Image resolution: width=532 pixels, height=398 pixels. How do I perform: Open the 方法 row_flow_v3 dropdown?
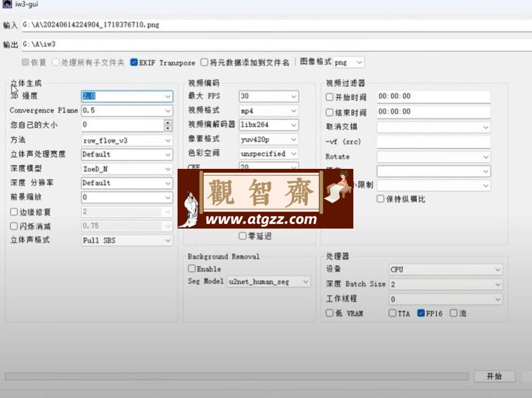click(127, 140)
